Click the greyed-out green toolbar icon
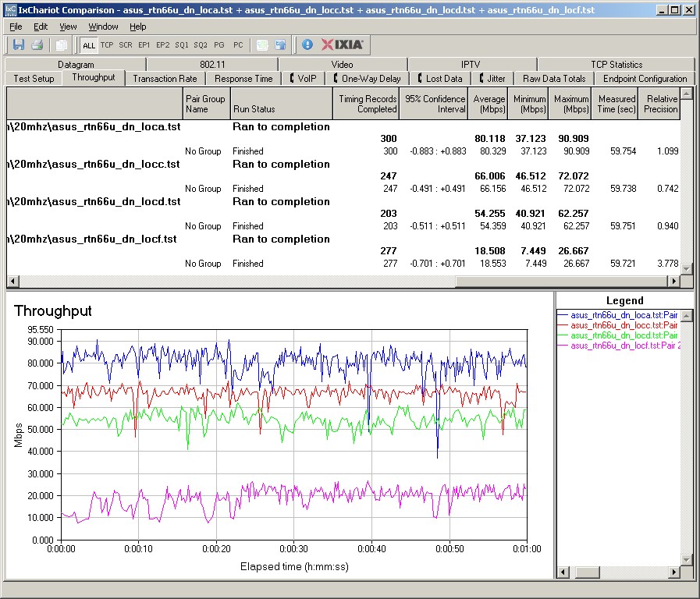Viewport: 700px width, 599px height. 262,44
